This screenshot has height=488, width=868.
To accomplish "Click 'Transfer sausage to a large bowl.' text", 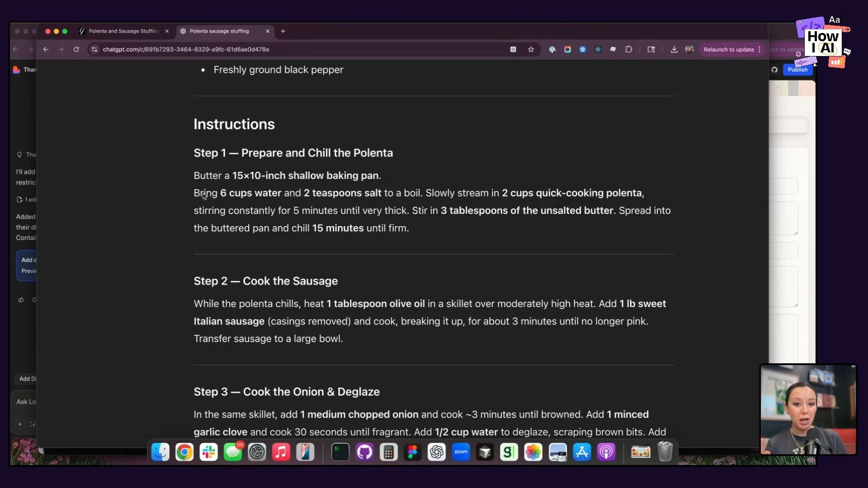I will (x=268, y=338).
